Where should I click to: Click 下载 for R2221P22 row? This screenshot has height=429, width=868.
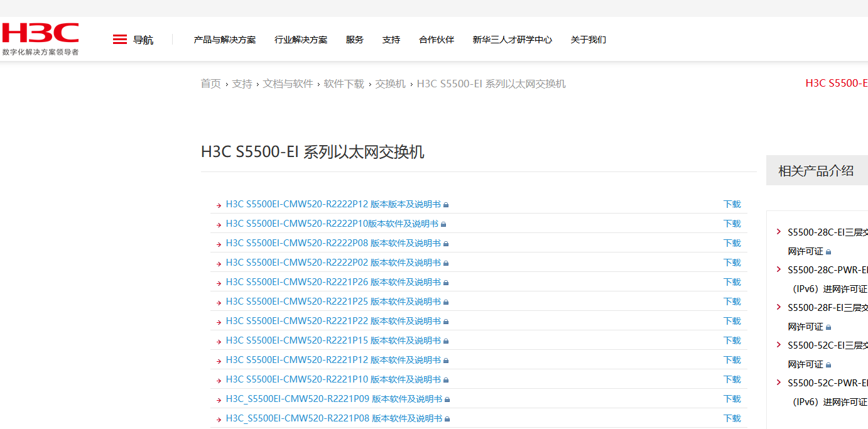(732, 321)
